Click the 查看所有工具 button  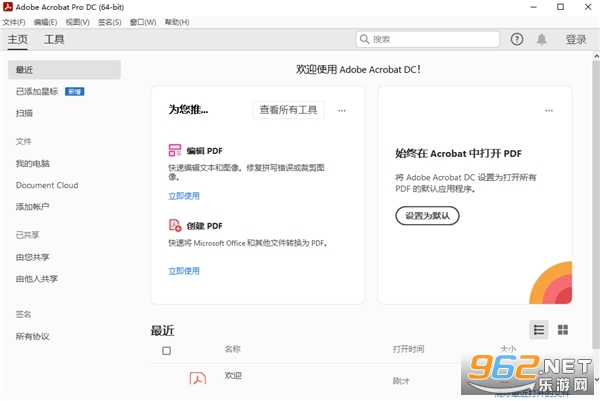288,110
